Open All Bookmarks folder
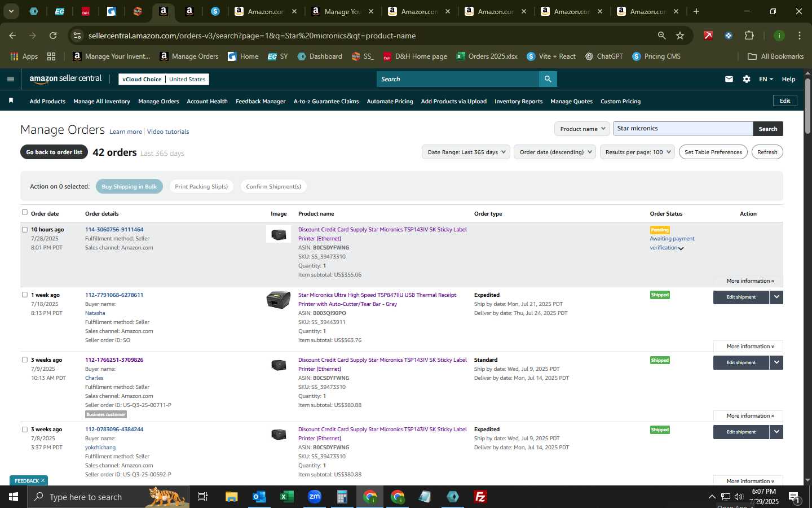Image resolution: width=812 pixels, height=508 pixels. [x=775, y=56]
